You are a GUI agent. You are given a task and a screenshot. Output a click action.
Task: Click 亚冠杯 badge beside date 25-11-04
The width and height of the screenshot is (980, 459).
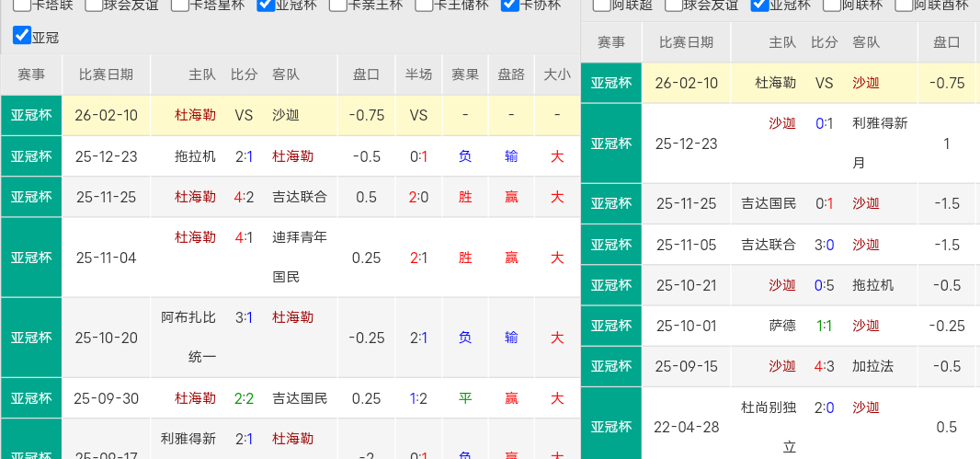[x=31, y=258]
